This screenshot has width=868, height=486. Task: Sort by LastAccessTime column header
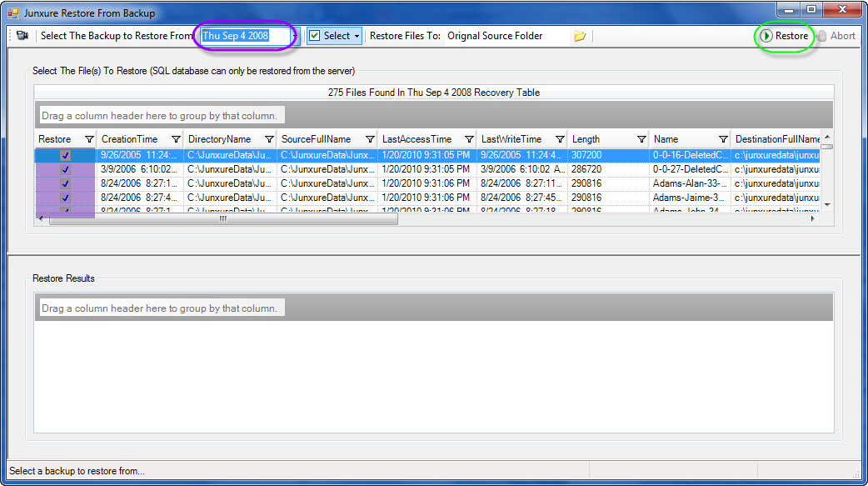tap(417, 139)
